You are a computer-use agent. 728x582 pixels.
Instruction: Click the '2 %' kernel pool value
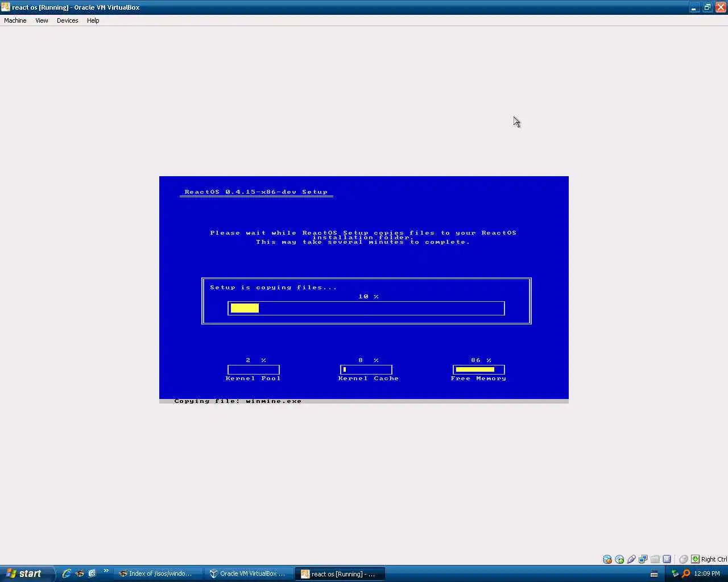point(255,360)
